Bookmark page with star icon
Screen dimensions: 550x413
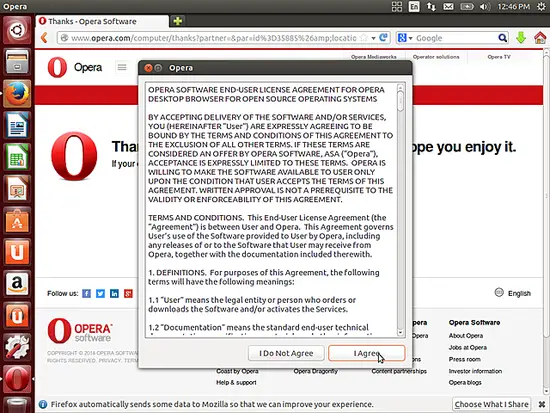[x=364, y=38]
